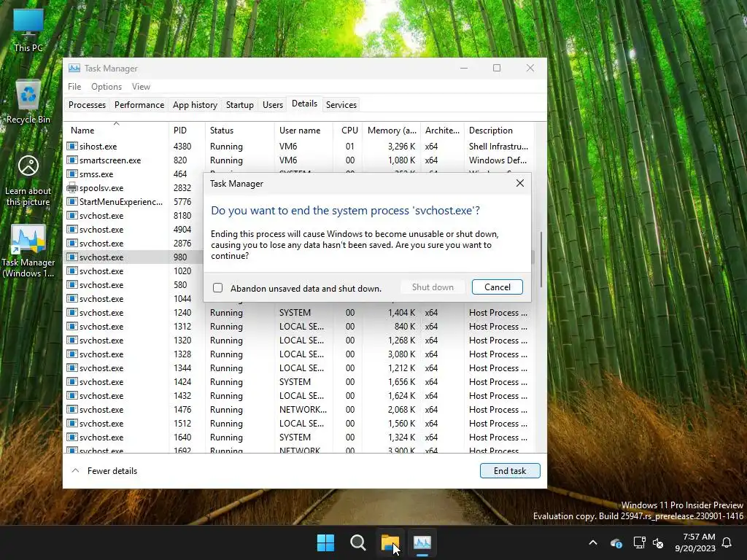Select icon of svchost.exe PID 1344
The height and width of the screenshot is (560, 747).
point(72,367)
